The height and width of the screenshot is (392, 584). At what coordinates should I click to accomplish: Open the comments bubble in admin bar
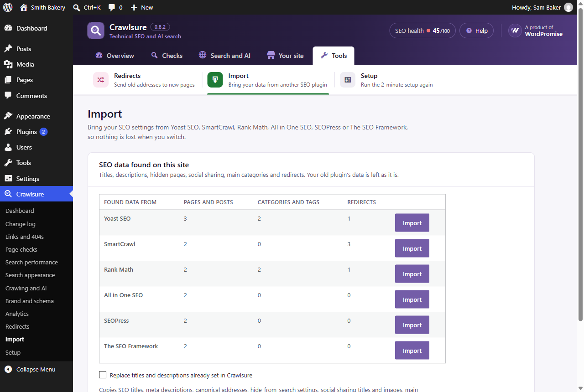click(x=112, y=8)
